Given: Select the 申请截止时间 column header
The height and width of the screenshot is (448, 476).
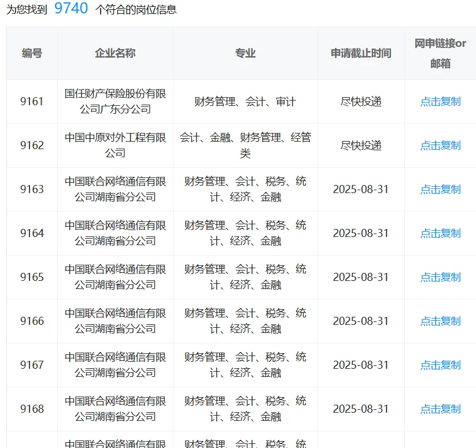Looking at the screenshot, I should click(361, 53).
